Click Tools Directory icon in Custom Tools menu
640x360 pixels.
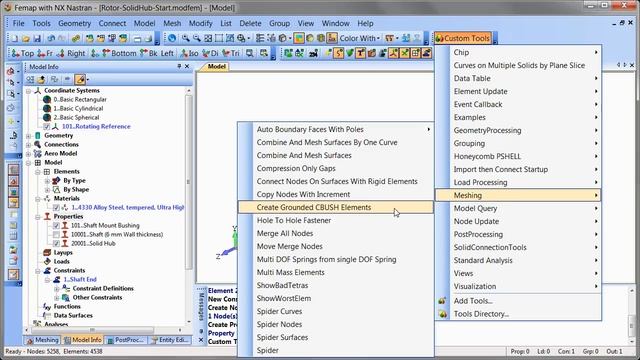(442, 314)
